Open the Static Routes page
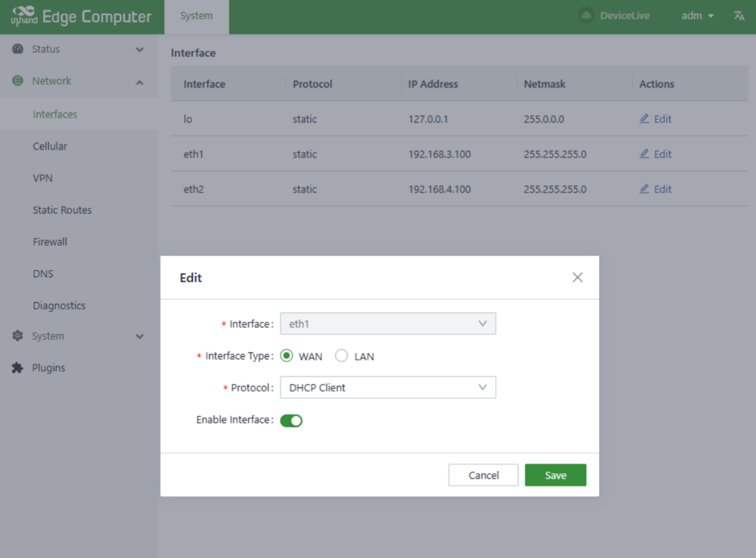The image size is (756, 558). [x=62, y=210]
